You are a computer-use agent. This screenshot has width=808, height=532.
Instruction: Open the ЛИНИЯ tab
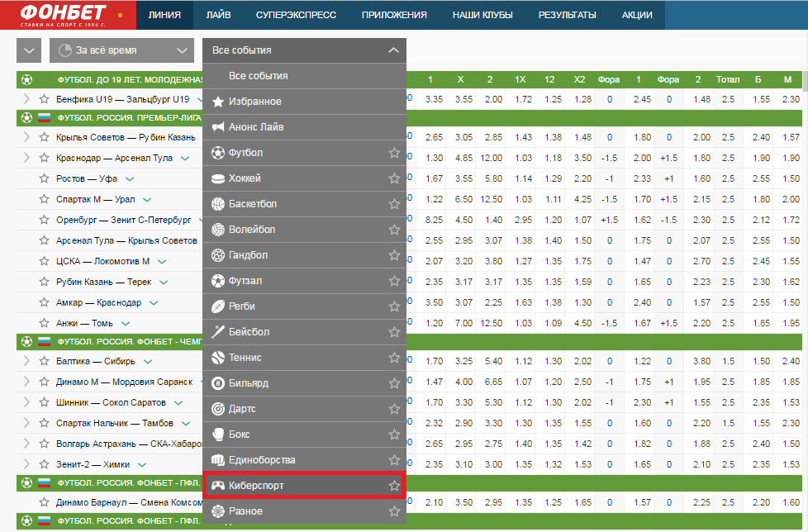point(165,15)
